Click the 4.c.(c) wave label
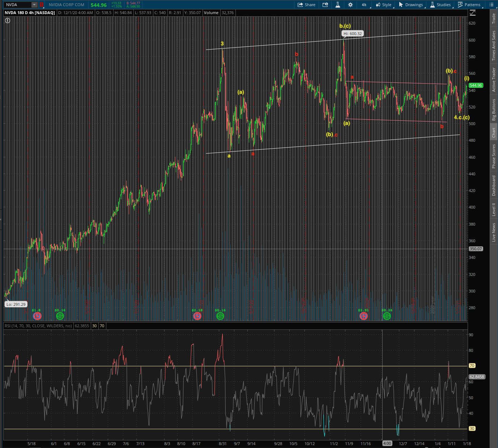This screenshot has width=498, height=448. click(462, 117)
